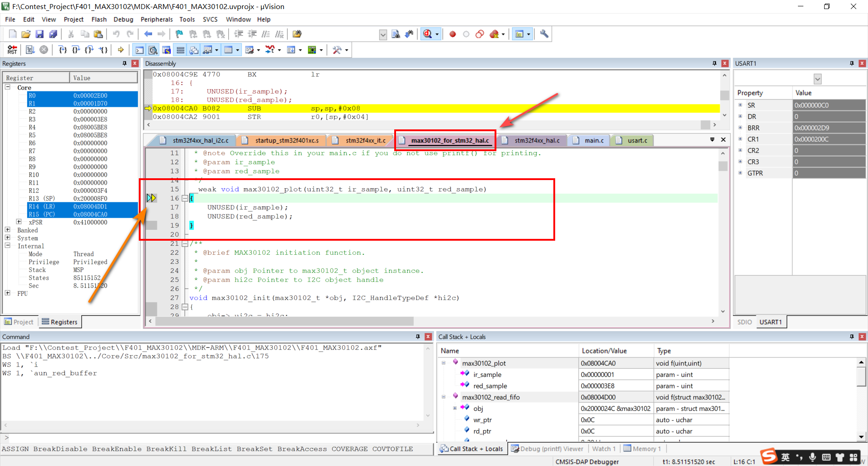Click the Step Into icon
Screen dimensions: 868x466
[x=63, y=50]
